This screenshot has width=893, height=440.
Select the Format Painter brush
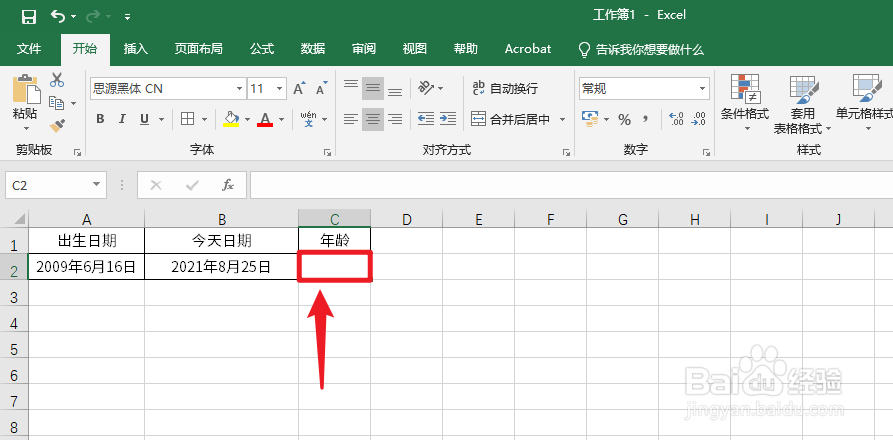coord(57,126)
